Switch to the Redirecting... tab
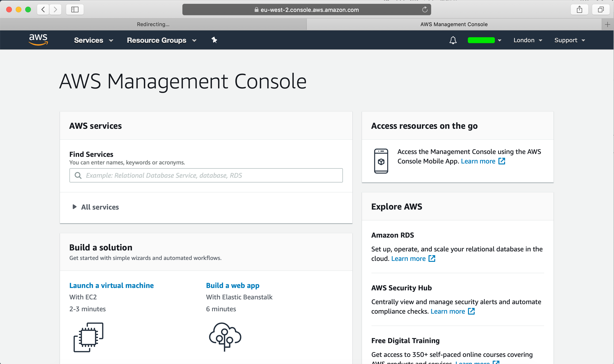Screen dimensions: 614x364 153,24
